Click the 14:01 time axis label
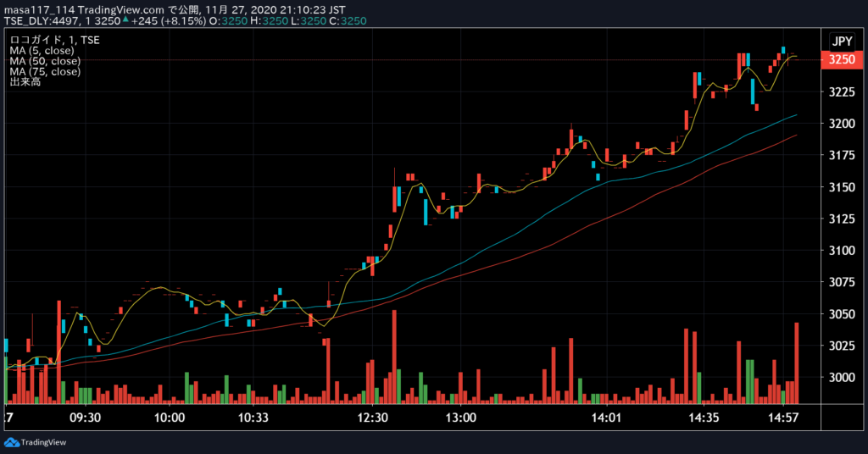Image resolution: width=868 pixels, height=454 pixels. tap(607, 418)
